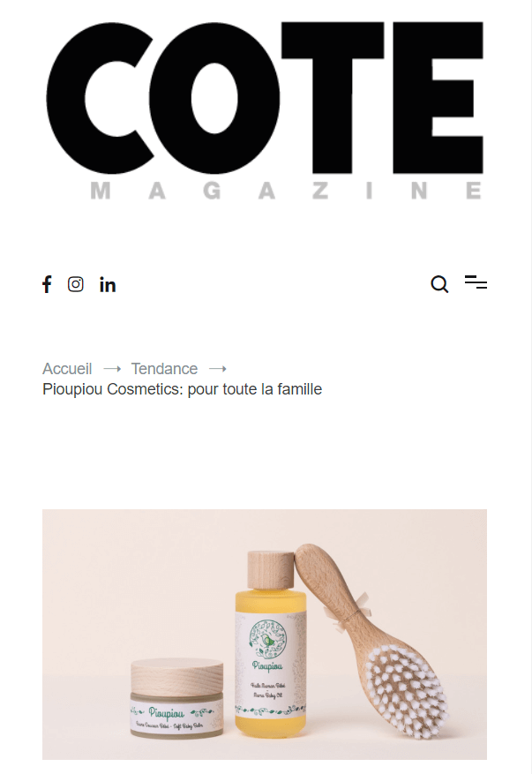Click the arrow after Tendance
532x774 pixels.
(218, 369)
